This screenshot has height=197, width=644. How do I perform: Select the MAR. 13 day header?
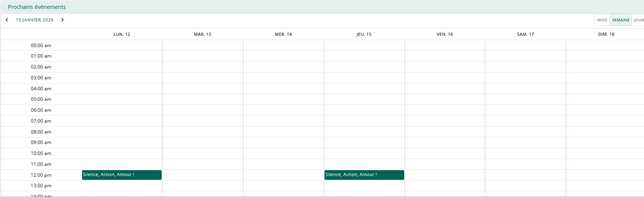[x=202, y=34]
